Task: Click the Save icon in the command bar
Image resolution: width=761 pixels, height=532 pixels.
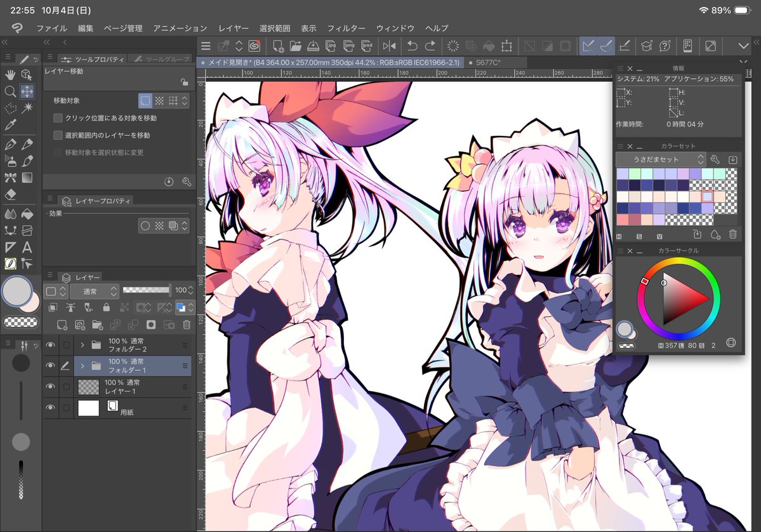Action: [313, 46]
